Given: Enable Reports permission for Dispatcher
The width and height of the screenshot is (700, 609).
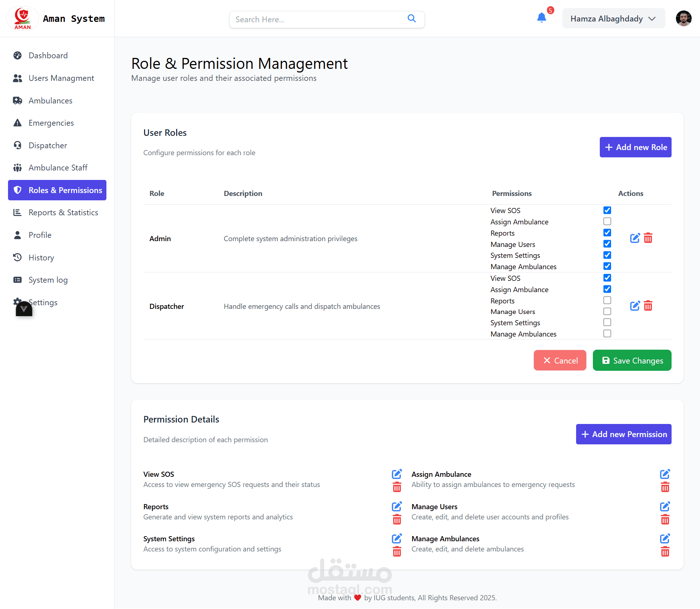Looking at the screenshot, I should (607, 300).
